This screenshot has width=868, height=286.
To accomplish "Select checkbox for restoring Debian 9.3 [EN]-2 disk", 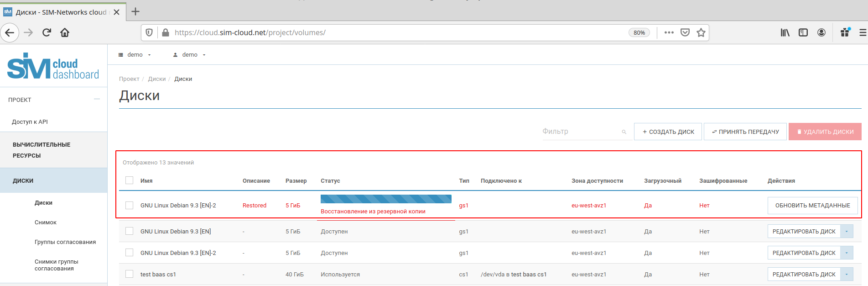I will point(130,206).
